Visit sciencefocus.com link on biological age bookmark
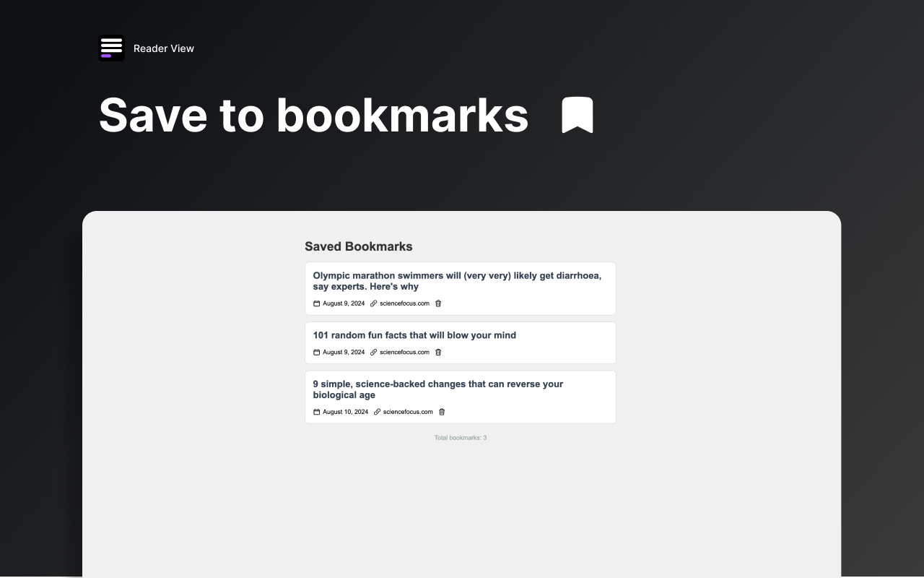924x578 pixels. tap(408, 412)
